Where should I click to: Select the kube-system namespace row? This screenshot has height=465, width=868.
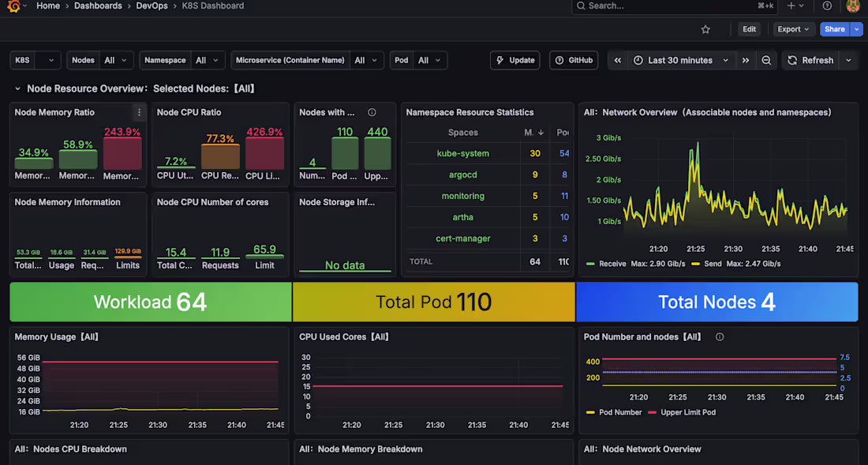(x=463, y=153)
